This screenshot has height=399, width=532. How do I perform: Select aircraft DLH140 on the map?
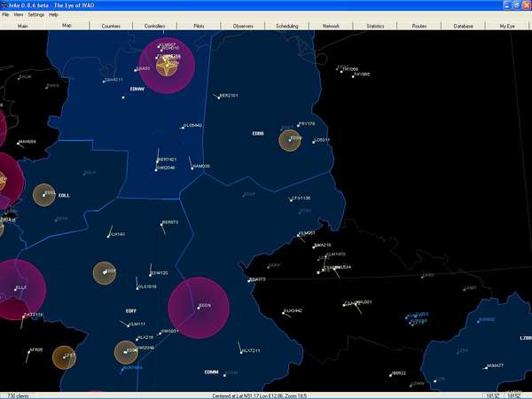point(117,234)
